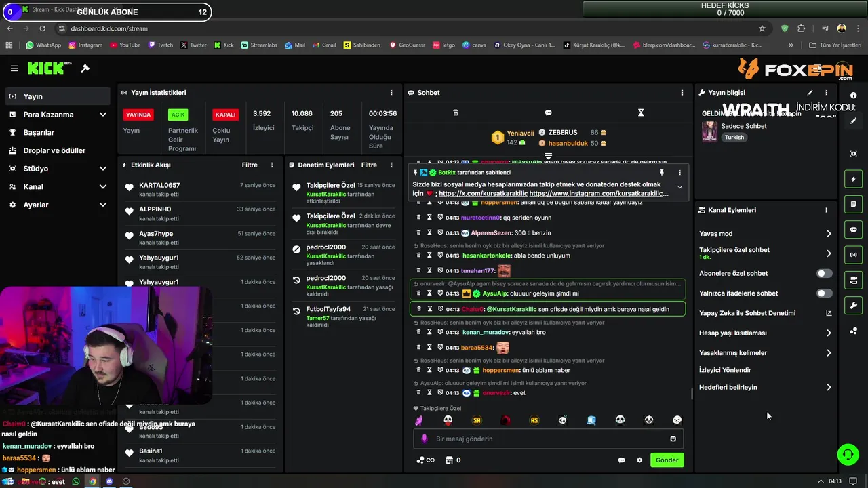Viewport: 868px width, 488px height.
Task: Open the Twitch bookmark
Action: coord(160,45)
